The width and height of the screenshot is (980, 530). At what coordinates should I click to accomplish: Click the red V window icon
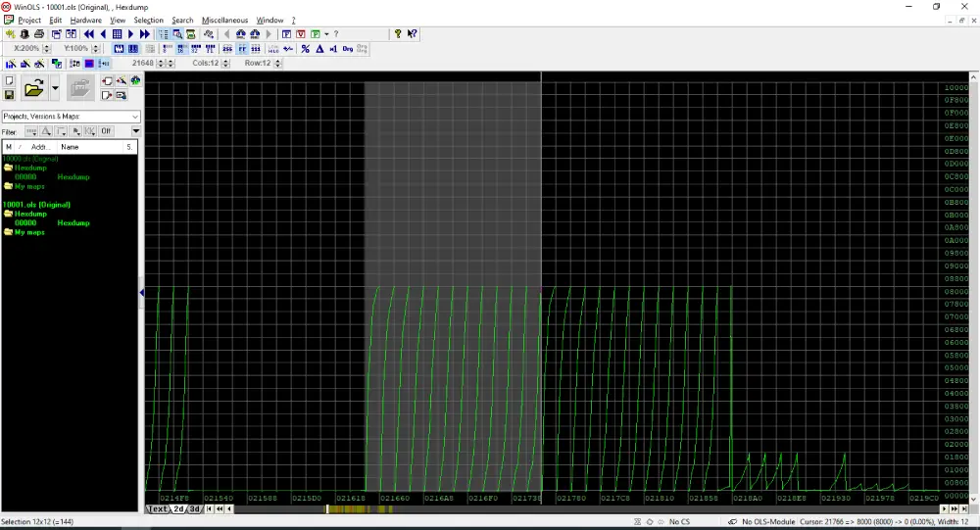(x=301, y=33)
